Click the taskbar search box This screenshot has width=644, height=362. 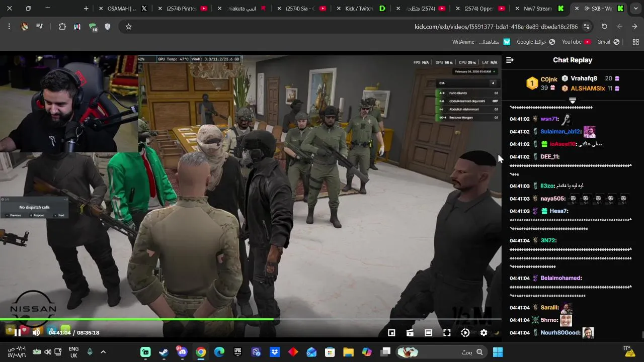(442, 352)
